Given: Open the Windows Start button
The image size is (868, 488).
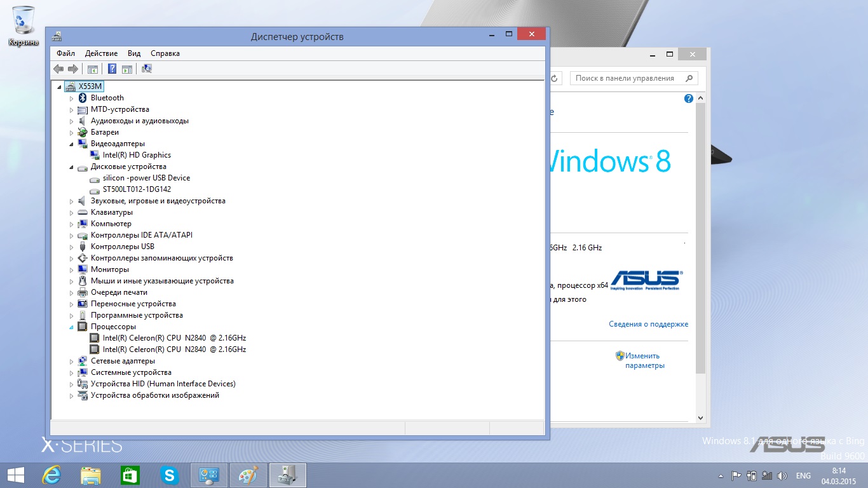Looking at the screenshot, I should pos(16,475).
